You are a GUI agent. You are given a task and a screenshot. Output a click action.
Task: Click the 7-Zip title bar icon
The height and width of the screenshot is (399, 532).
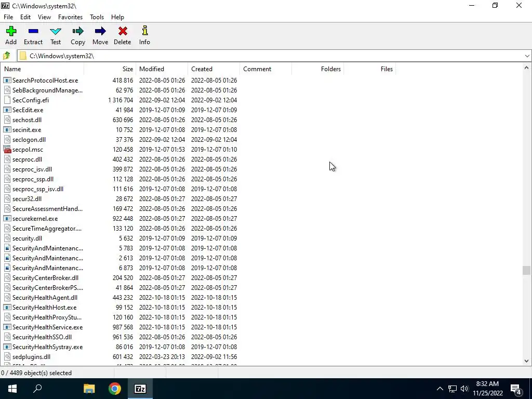[x=5, y=6]
